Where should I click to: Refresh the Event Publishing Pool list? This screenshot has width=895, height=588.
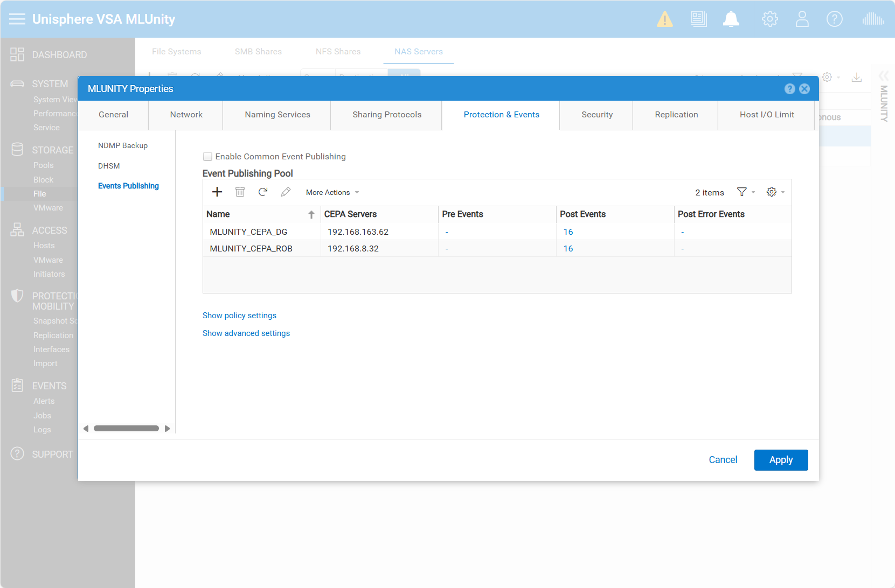263,192
